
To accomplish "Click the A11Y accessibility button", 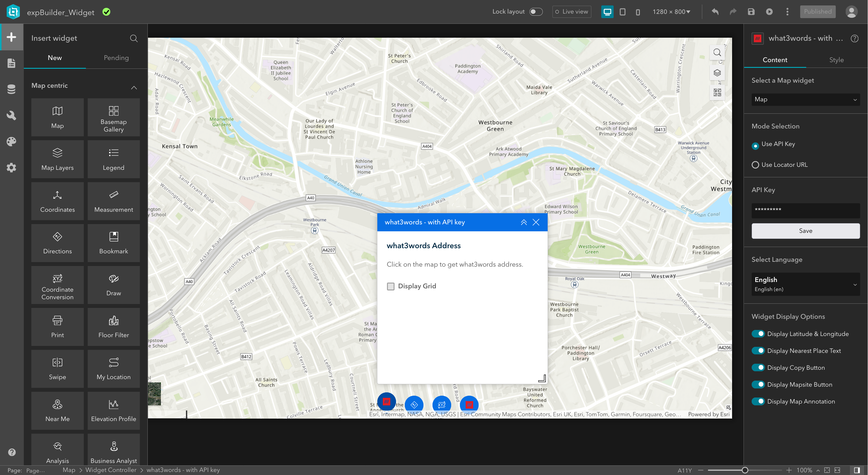I will tap(685, 470).
